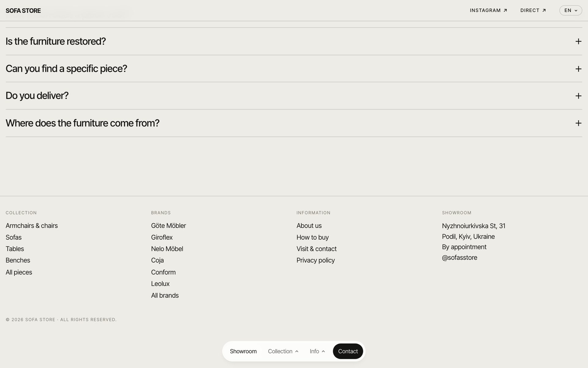The height and width of the screenshot is (368, 588).
Task: Click the @sofasstore handle
Action: click(459, 258)
